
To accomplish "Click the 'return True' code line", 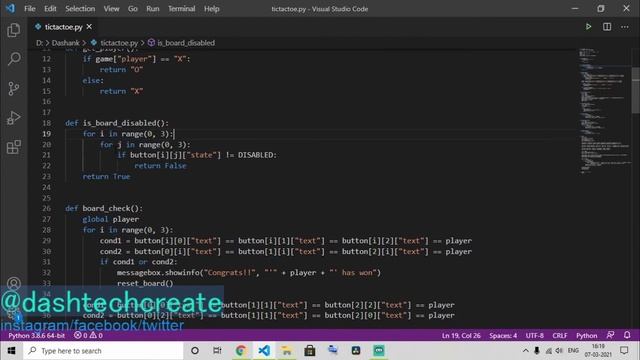I will click(x=106, y=176).
